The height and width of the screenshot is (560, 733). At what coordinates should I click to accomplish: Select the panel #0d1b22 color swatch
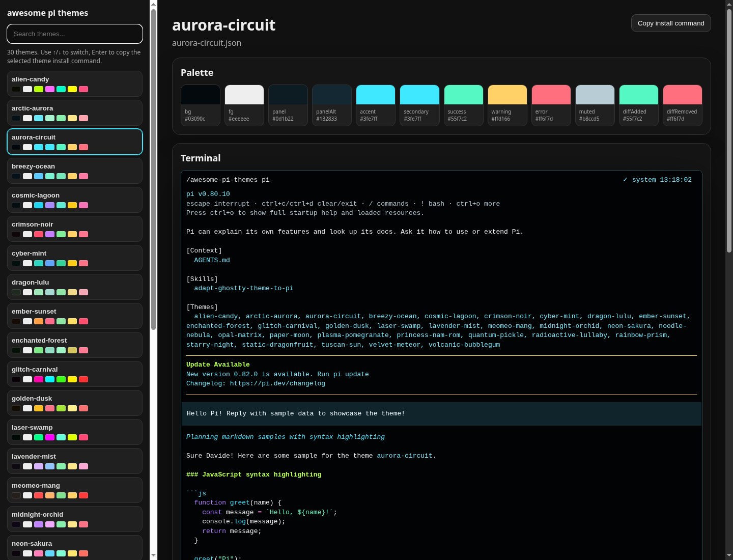tap(288, 105)
